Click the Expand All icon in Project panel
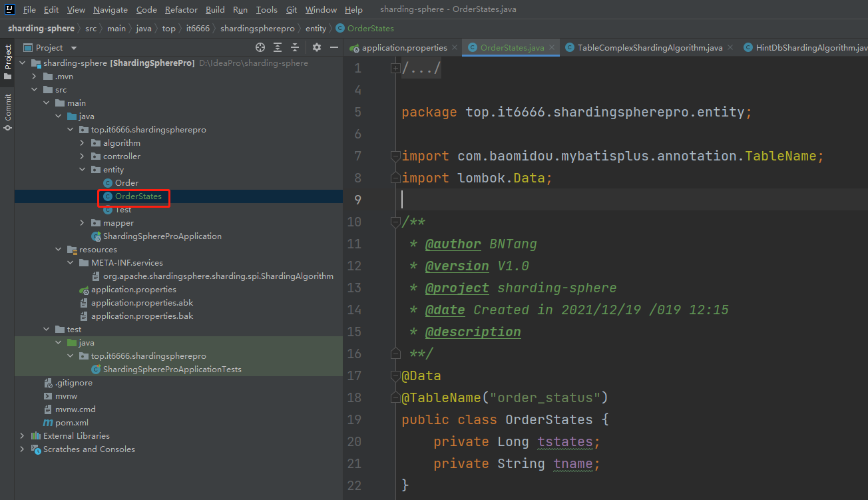The image size is (868, 500). 278,47
